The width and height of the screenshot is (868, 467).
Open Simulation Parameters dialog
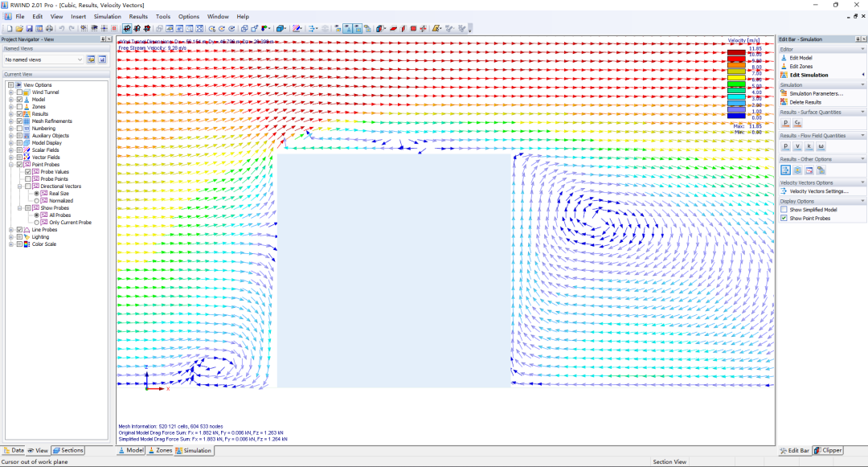(816, 93)
